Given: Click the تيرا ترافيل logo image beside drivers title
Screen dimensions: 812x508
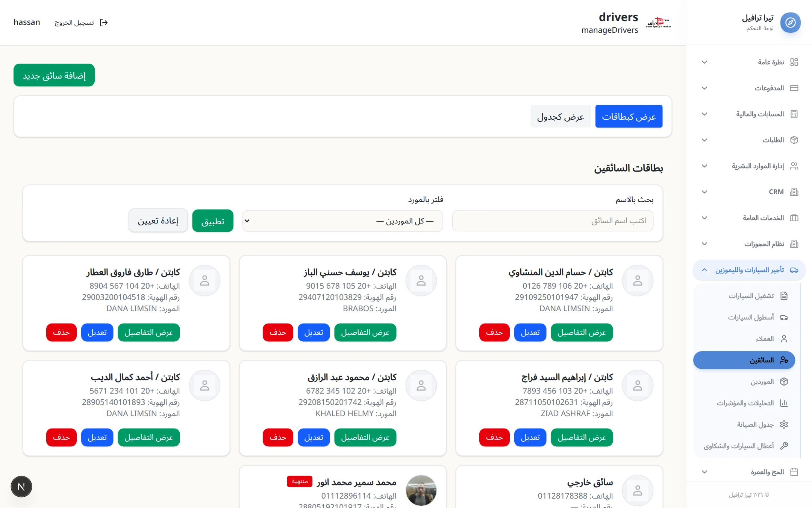Looking at the screenshot, I should (658, 23).
